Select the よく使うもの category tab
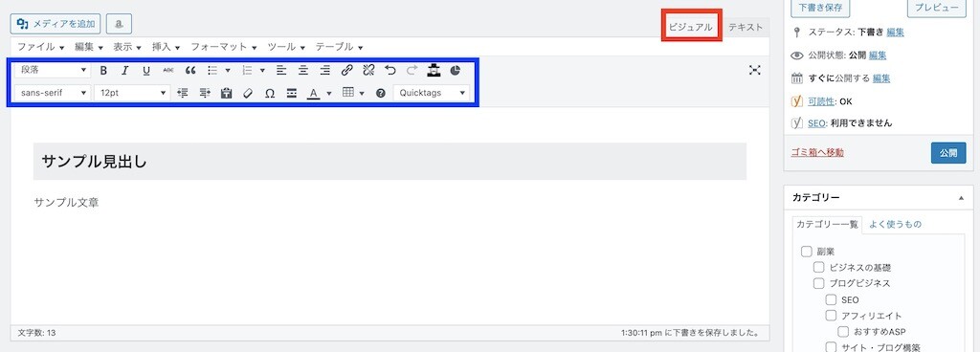The height and width of the screenshot is (352, 980). click(x=895, y=224)
